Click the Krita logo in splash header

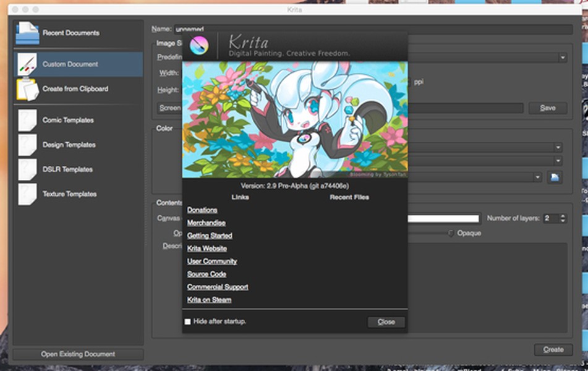pos(200,46)
